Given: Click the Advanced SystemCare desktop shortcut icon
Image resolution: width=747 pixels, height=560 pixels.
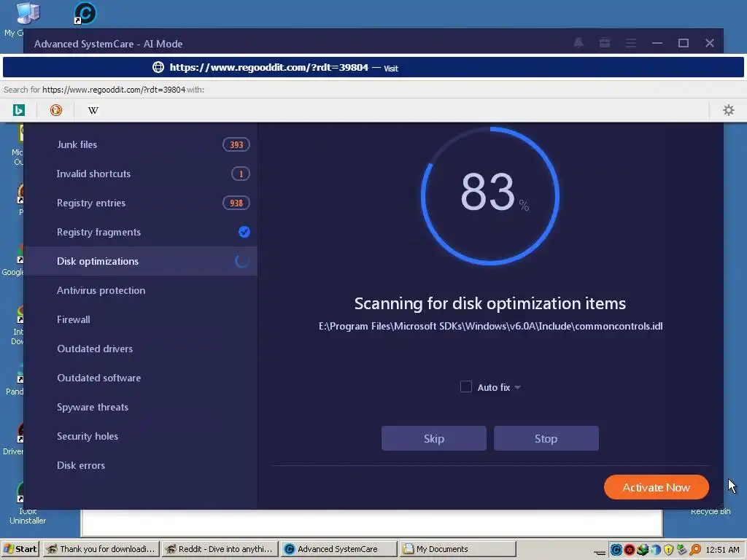Looking at the screenshot, I should coord(85,13).
